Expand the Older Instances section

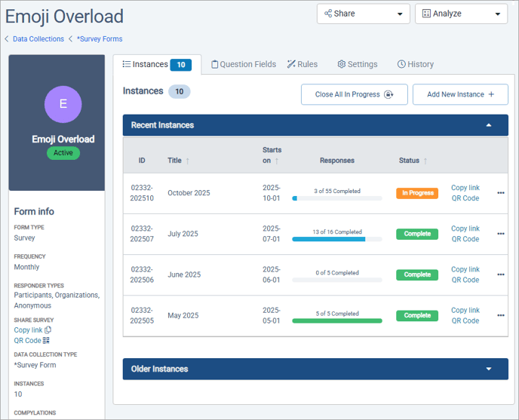pyautogui.click(x=488, y=369)
